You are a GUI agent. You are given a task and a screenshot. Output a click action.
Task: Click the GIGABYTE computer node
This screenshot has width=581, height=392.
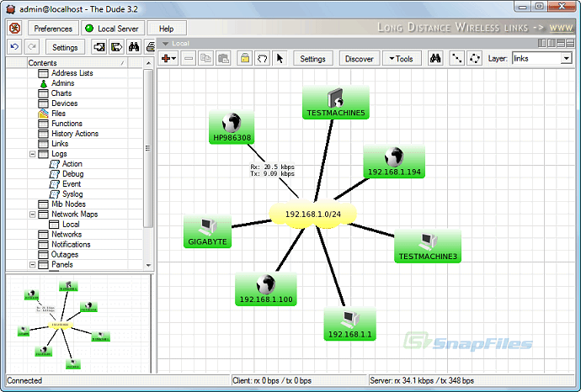click(207, 231)
